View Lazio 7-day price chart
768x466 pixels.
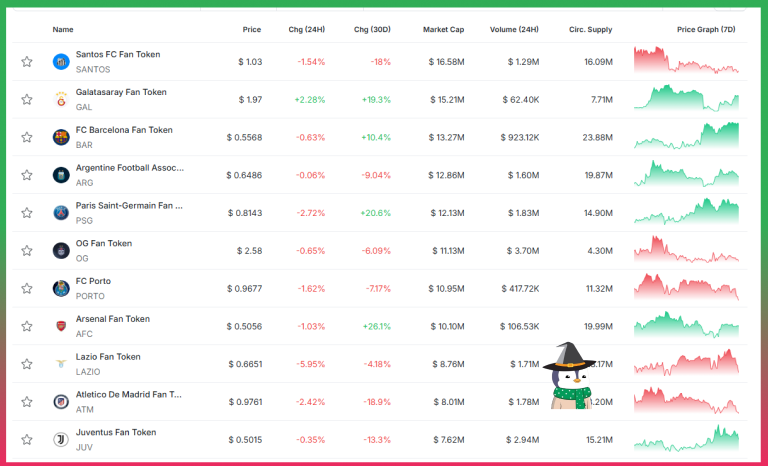[686, 363]
